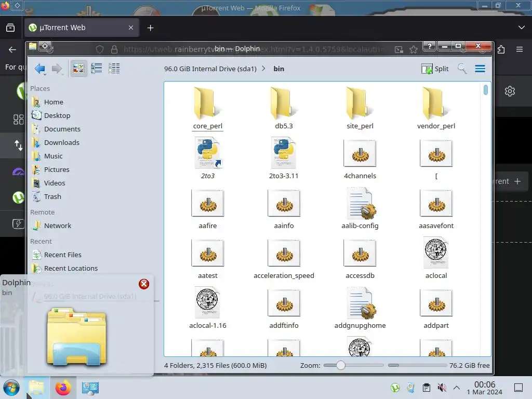Image resolution: width=532 pixels, height=399 pixels.
Task: Select the 2to3 Python link file
Action: [x=208, y=158]
